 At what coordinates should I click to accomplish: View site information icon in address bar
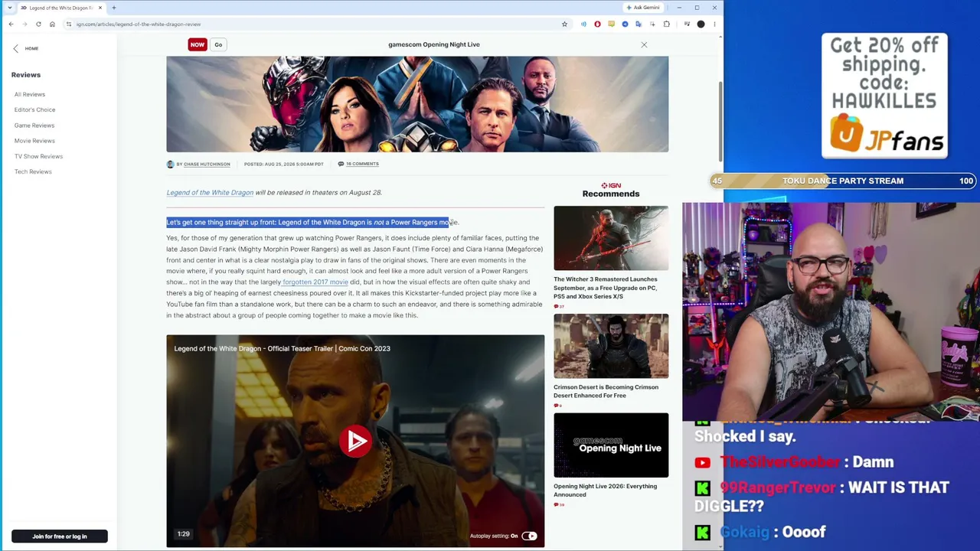pyautogui.click(x=69, y=24)
